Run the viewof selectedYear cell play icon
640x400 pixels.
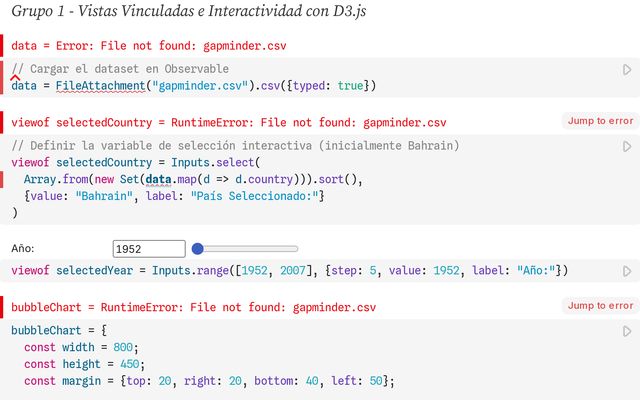(x=627, y=271)
